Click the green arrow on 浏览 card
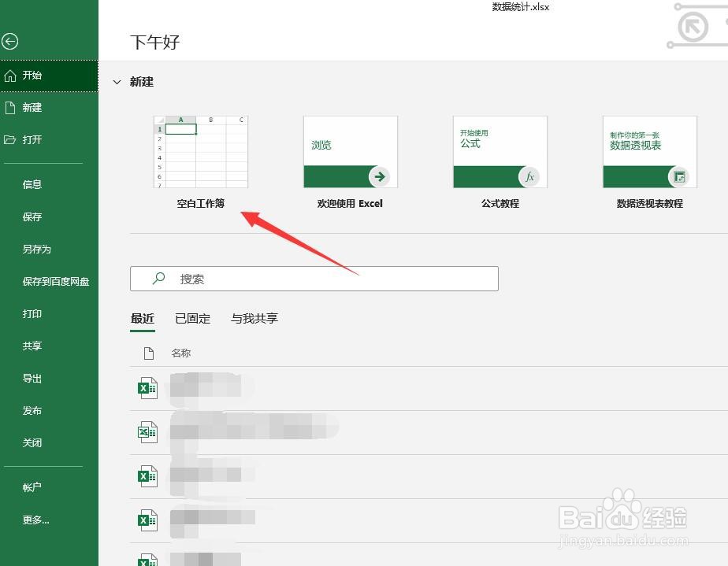The height and width of the screenshot is (566, 728). coord(379,177)
